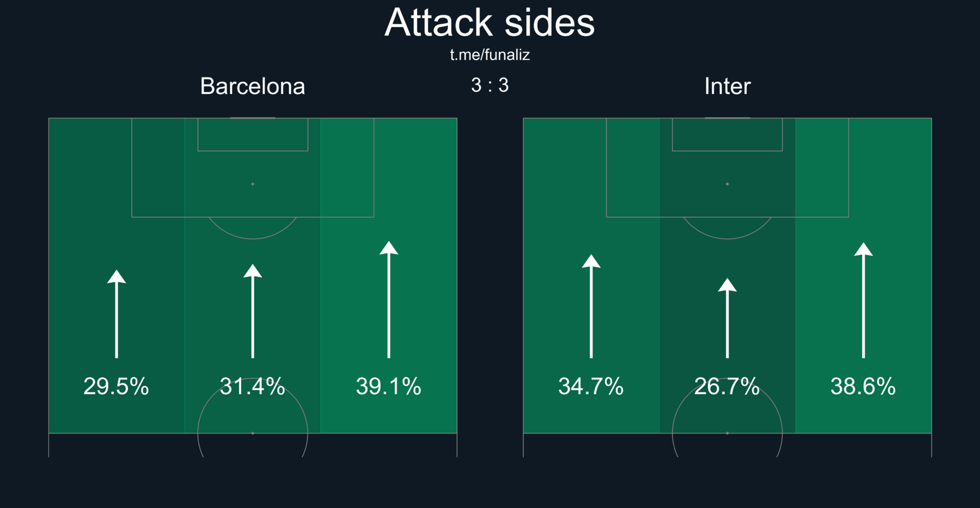The width and height of the screenshot is (980, 508).
Task: Select Inter's 34.7% percentage
Action: [591, 386]
